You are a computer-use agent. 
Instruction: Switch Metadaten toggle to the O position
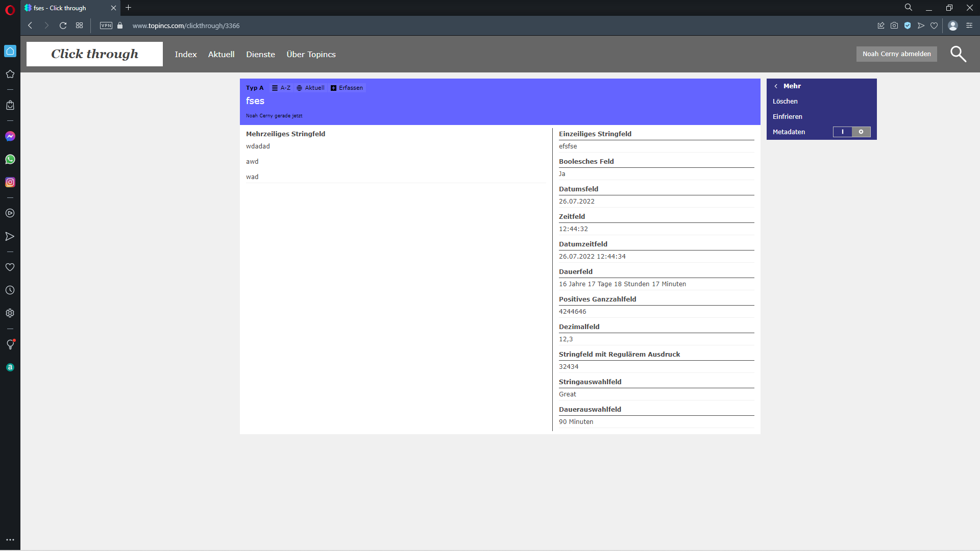[x=861, y=132]
